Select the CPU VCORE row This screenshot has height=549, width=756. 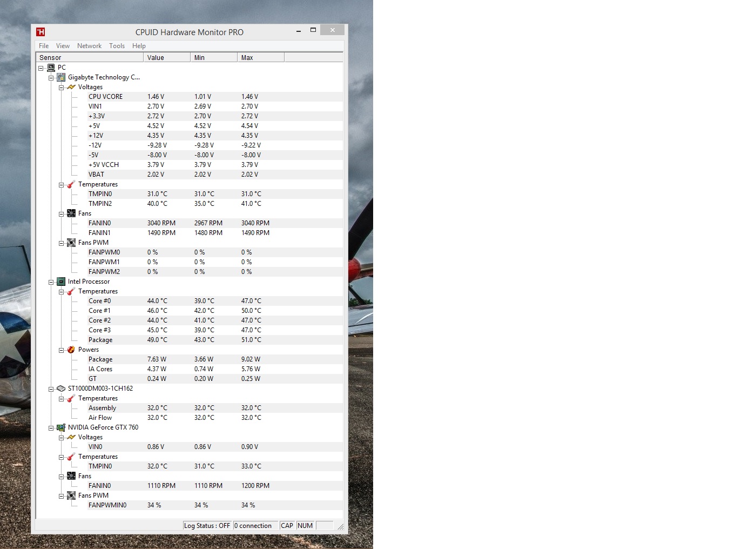215,97
